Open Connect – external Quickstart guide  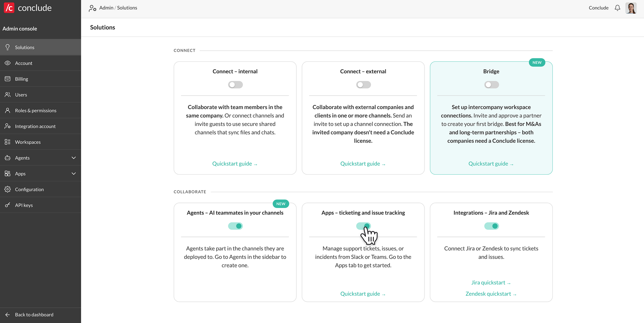[x=363, y=164]
